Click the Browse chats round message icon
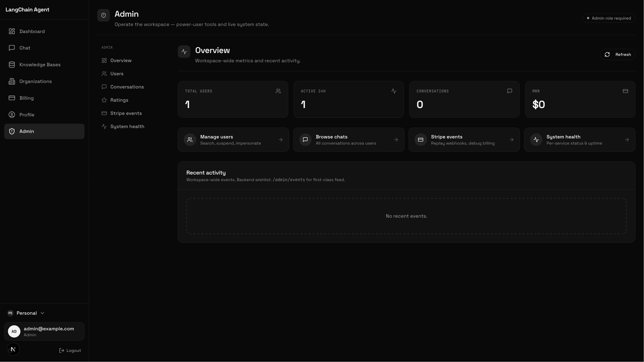 [305, 140]
